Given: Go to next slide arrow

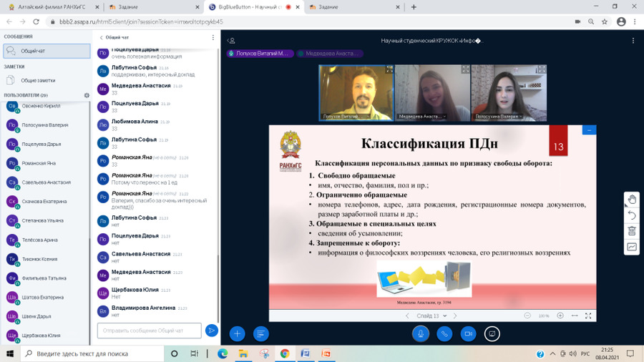Looking at the screenshot, I should click(x=455, y=315).
